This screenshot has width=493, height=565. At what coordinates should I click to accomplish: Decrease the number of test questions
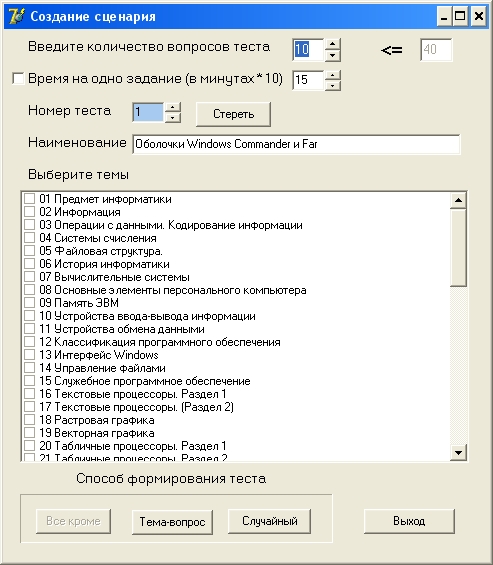[333, 55]
